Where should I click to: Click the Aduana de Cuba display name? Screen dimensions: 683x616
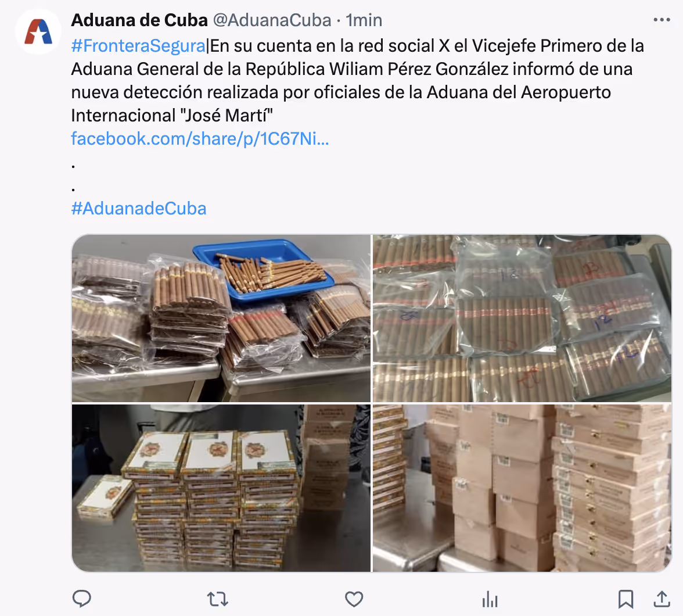pos(139,20)
